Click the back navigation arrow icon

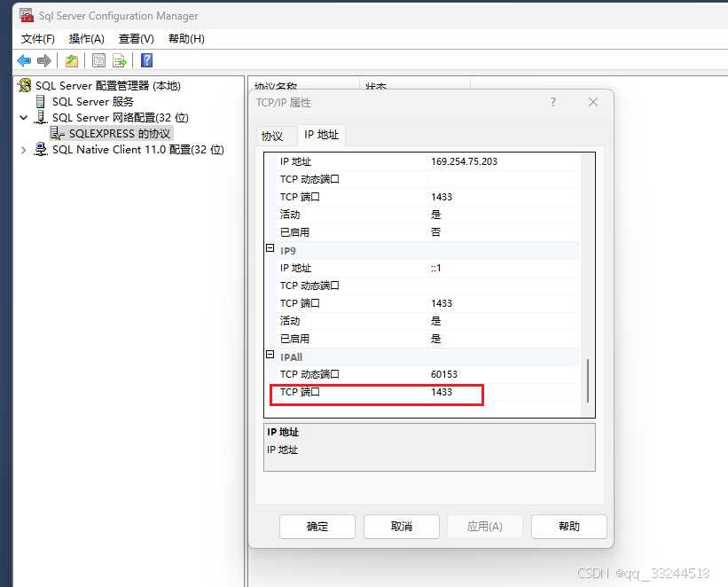(x=23, y=60)
